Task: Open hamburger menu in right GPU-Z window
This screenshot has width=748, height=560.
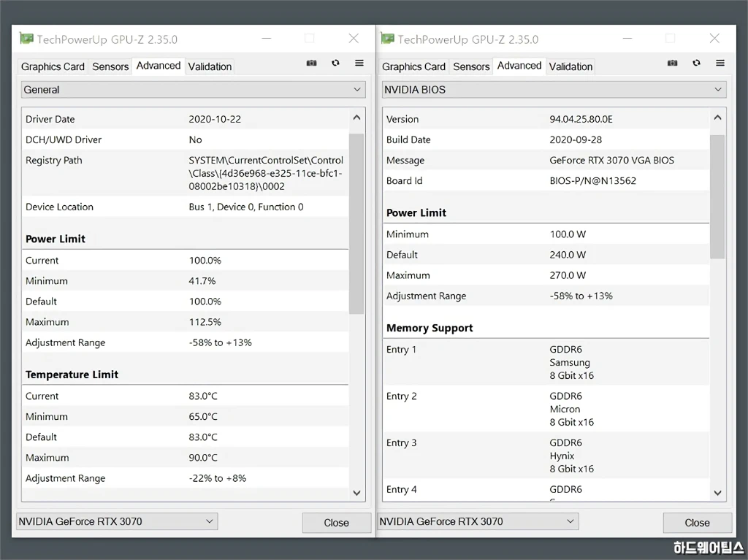Action: tap(720, 63)
